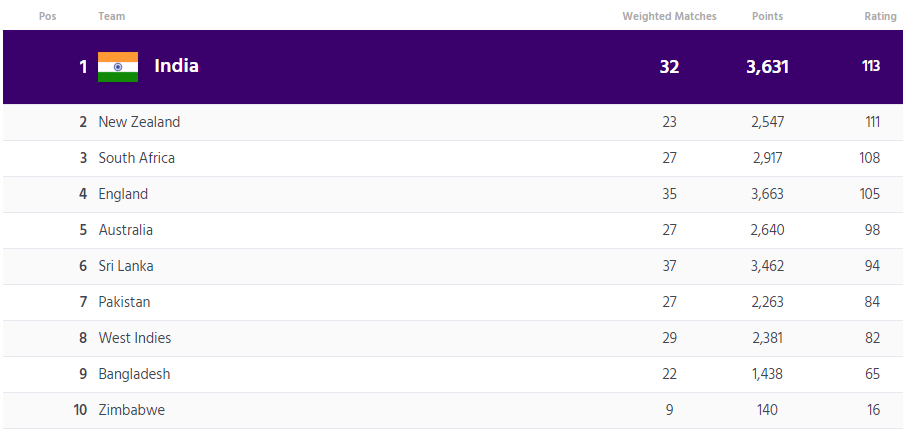Click the Bangladesh team name
905x445 pixels.
pos(134,374)
